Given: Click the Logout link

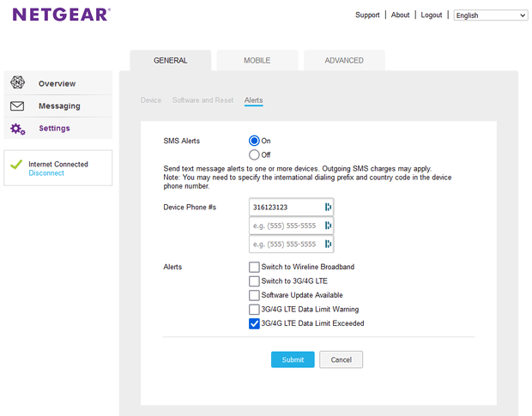Looking at the screenshot, I should (432, 15).
